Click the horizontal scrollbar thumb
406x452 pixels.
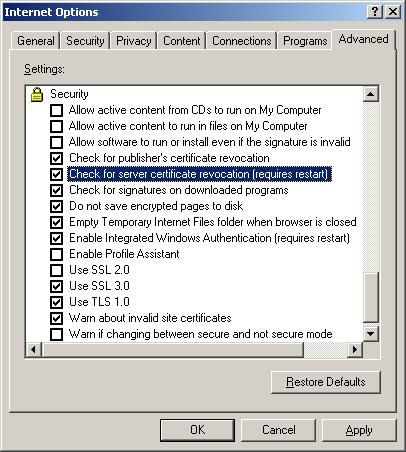click(x=173, y=350)
